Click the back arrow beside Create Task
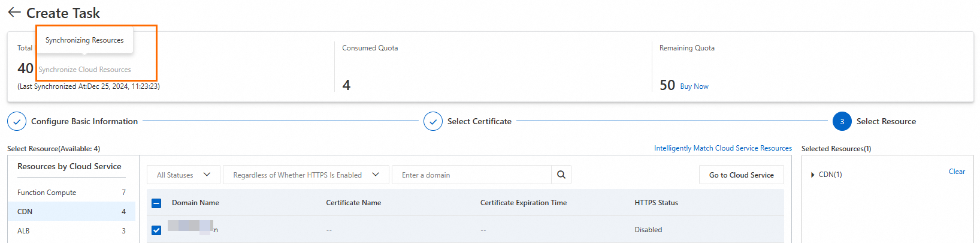This screenshot has width=980, height=243. coord(14,13)
